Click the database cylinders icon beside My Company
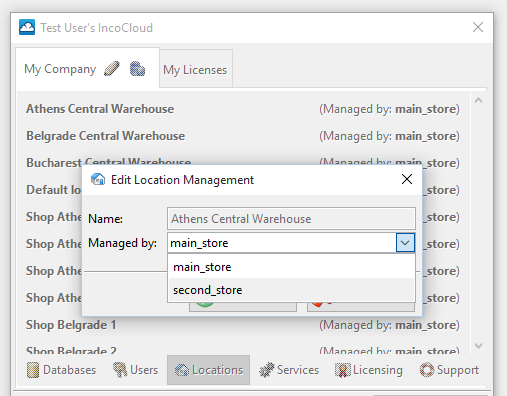This screenshot has height=396, width=507. pos(137,69)
